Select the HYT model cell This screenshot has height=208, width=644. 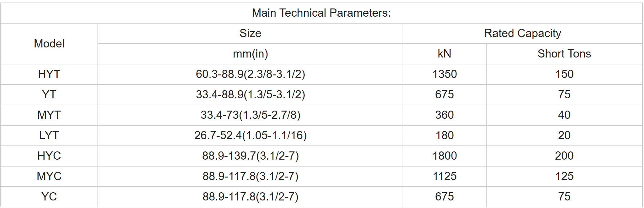tap(49, 74)
